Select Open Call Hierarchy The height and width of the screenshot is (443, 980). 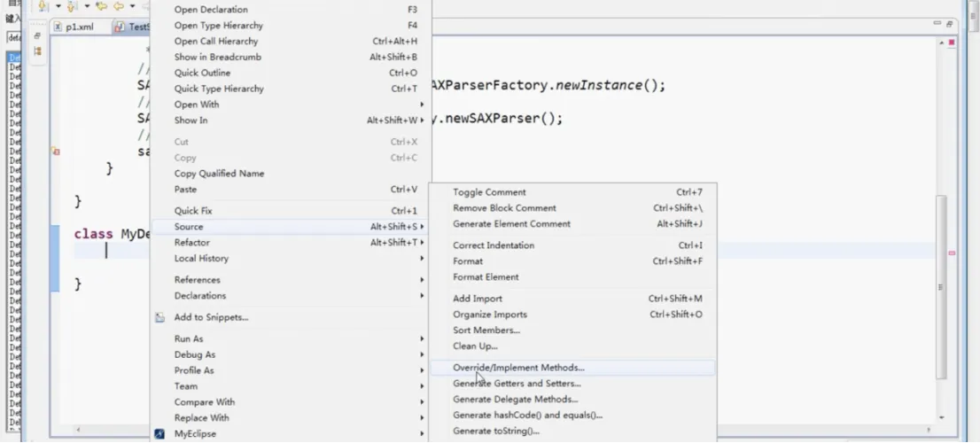tap(291, 42)
